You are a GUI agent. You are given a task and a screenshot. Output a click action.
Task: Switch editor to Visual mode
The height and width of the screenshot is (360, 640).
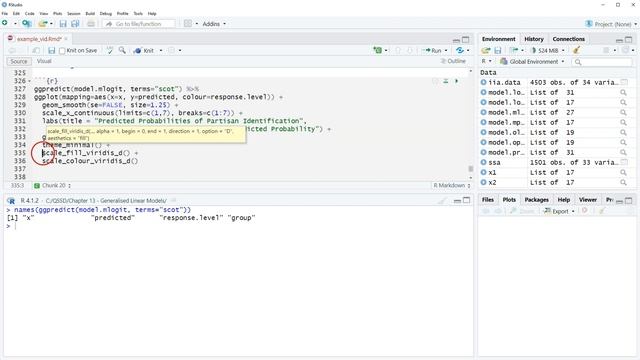(x=44, y=61)
